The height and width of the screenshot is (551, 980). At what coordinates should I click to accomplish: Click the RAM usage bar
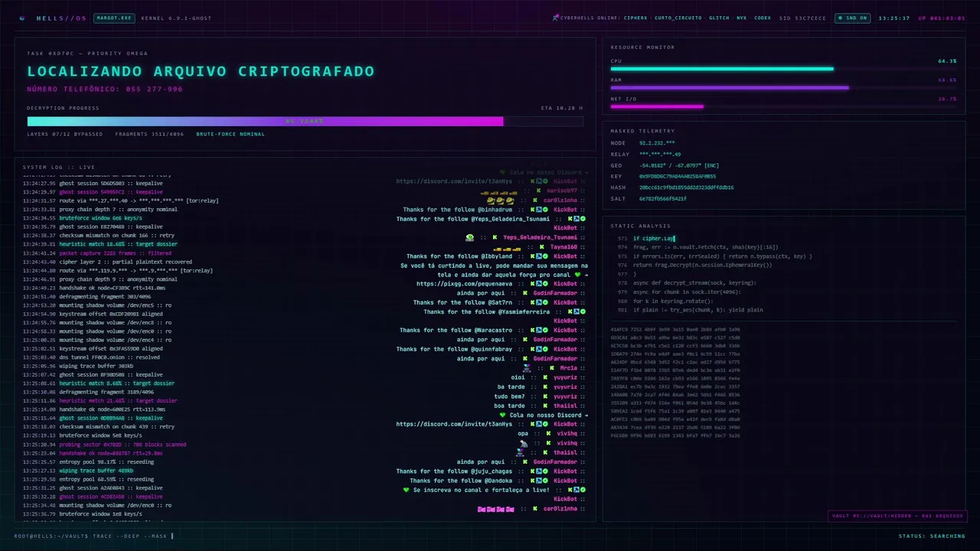point(784,88)
